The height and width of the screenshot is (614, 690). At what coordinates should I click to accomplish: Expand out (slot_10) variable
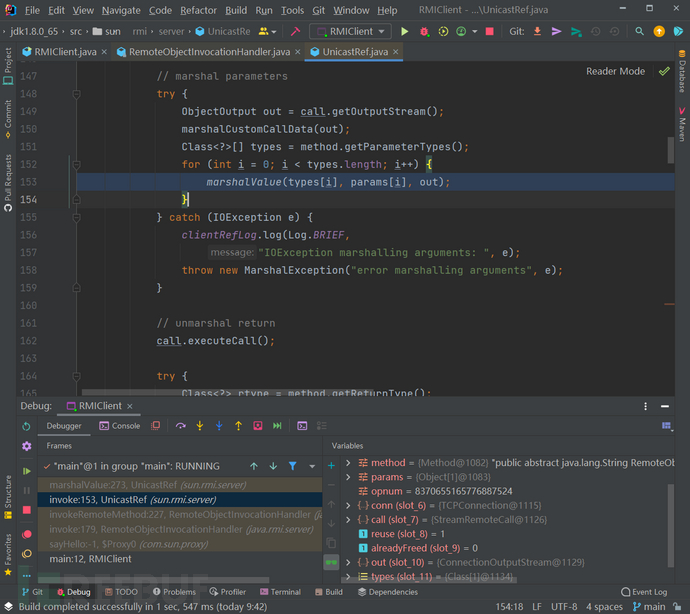[x=348, y=562]
